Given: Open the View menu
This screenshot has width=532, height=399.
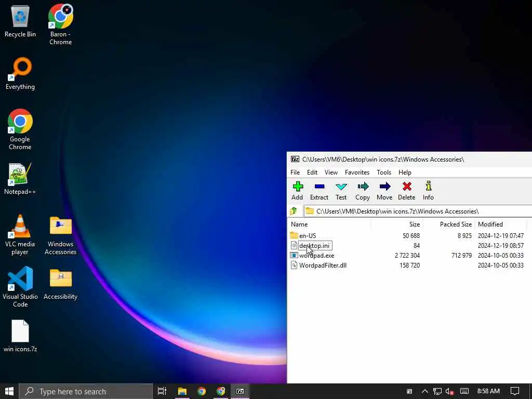Looking at the screenshot, I should pos(331,172).
